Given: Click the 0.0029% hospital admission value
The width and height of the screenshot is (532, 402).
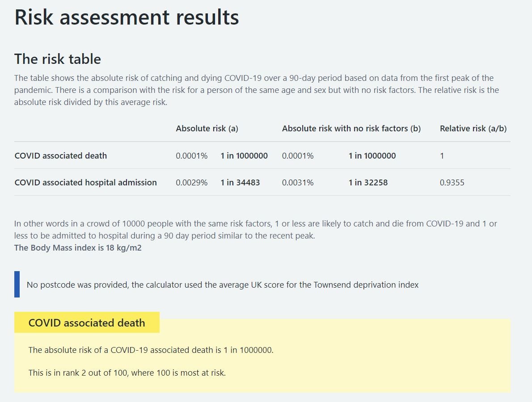Looking at the screenshot, I should click(191, 182).
